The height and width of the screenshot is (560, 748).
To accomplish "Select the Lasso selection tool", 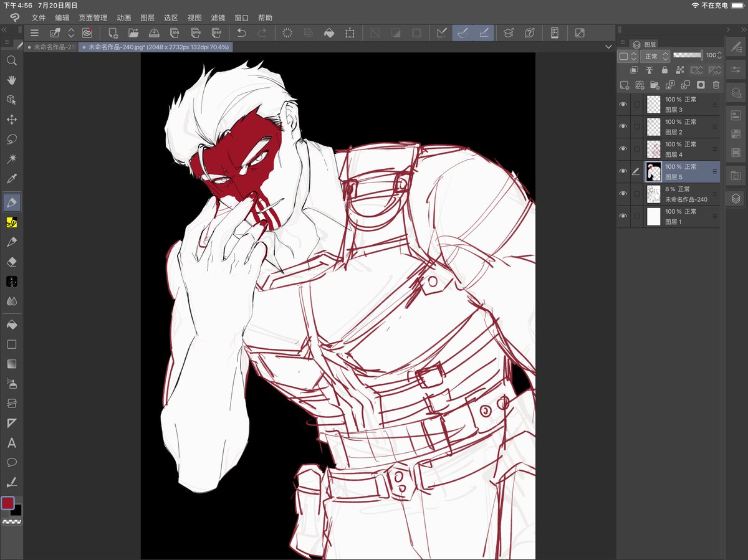I will point(11,139).
